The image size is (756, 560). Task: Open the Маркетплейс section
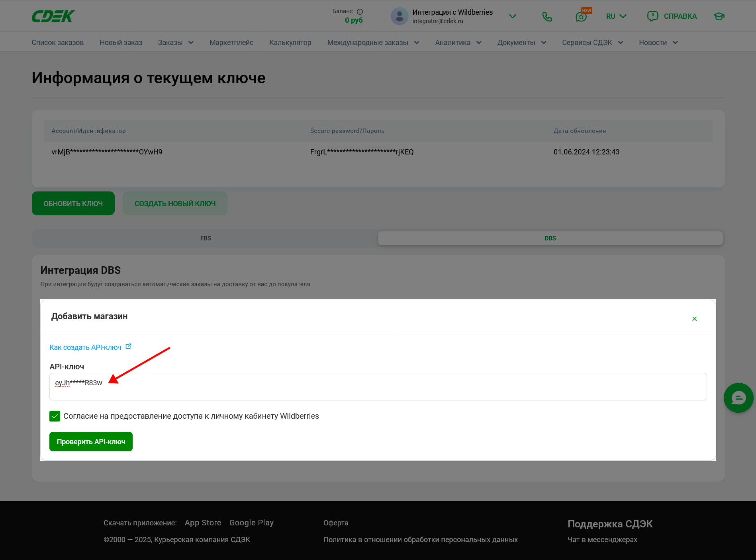[x=231, y=43]
